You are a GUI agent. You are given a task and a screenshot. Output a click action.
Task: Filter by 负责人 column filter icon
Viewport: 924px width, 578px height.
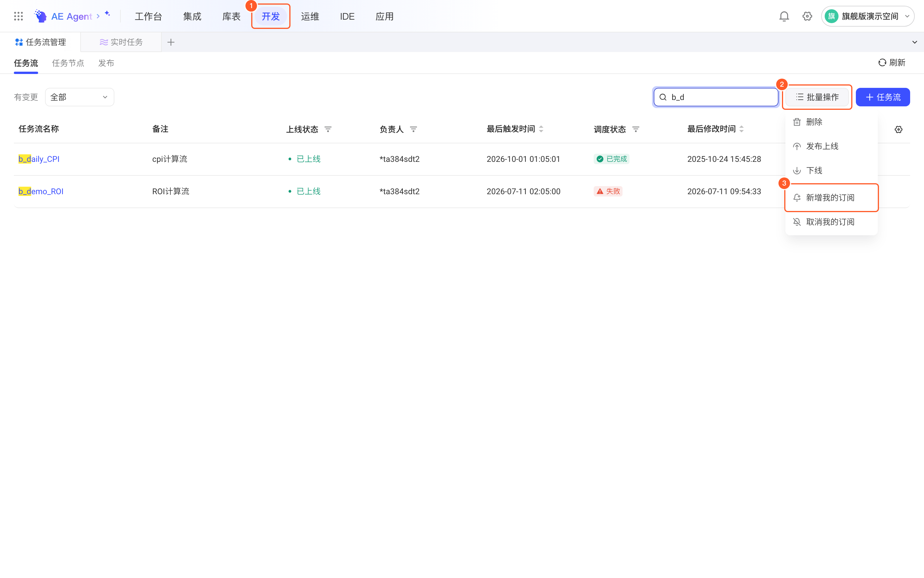pyautogui.click(x=413, y=129)
